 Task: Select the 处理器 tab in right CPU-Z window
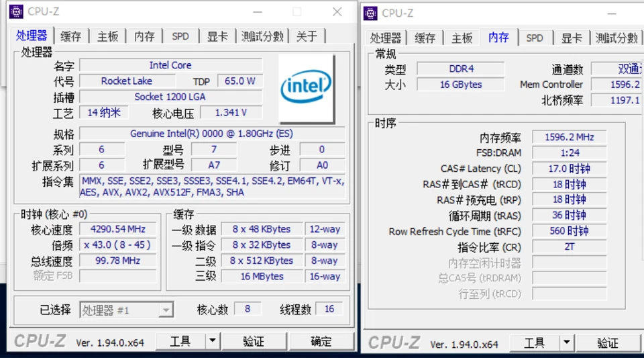click(386, 38)
